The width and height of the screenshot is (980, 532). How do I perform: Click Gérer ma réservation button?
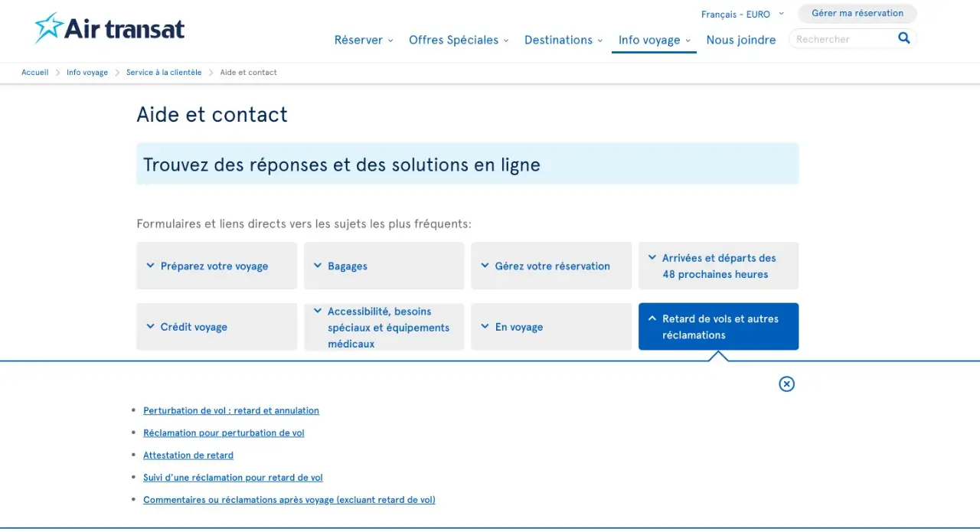(x=857, y=13)
